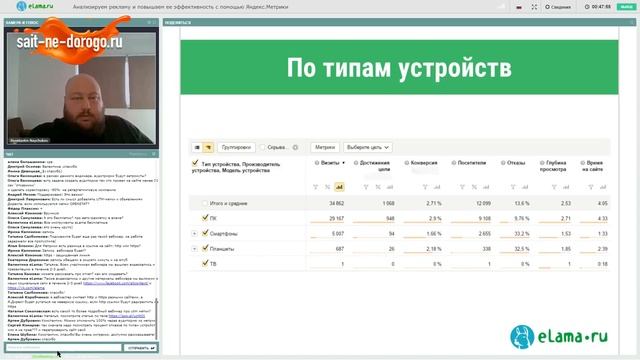The width and height of the screenshot is (640, 360).
Task: Click the filter icon under Глубина просмотра
Action: 554,187
